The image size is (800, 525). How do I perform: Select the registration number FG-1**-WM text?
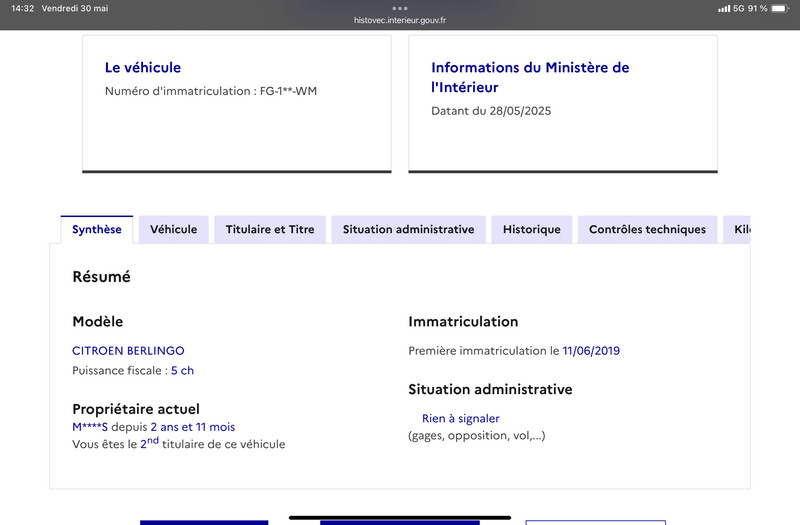click(x=288, y=91)
